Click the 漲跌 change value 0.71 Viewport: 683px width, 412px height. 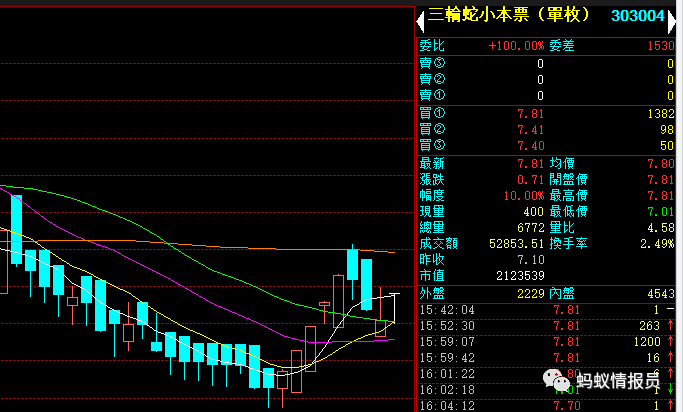click(531, 180)
